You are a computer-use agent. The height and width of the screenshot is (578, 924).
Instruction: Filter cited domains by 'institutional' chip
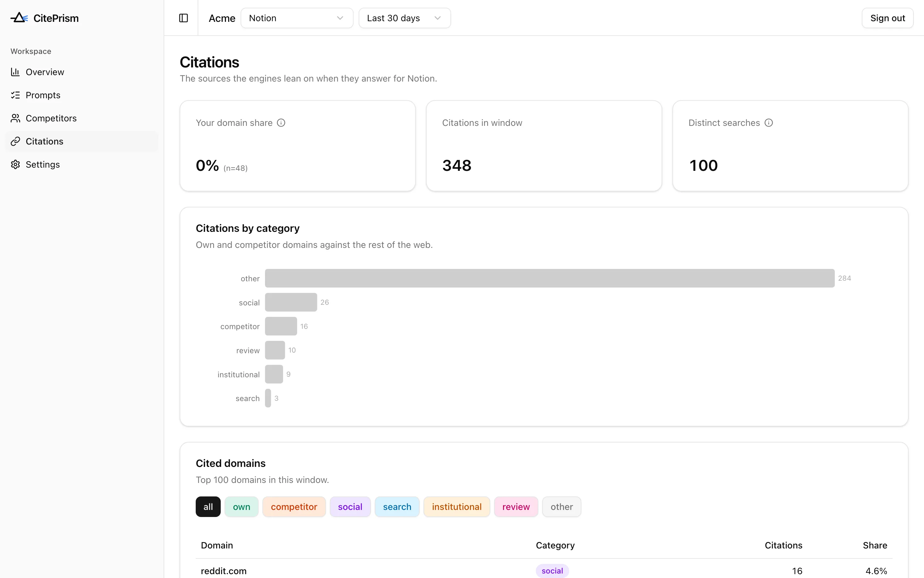click(x=457, y=506)
